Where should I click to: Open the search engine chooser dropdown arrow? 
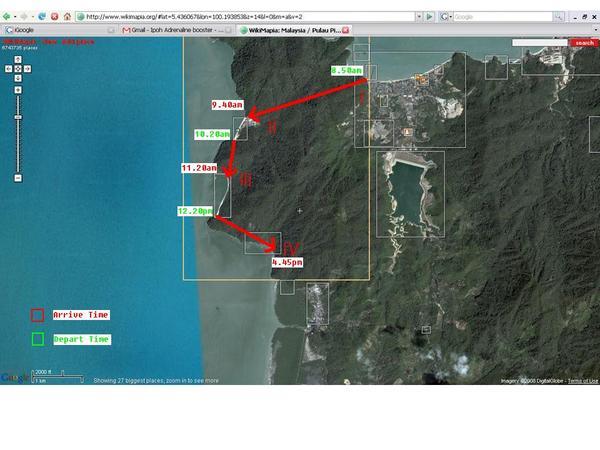(x=450, y=17)
